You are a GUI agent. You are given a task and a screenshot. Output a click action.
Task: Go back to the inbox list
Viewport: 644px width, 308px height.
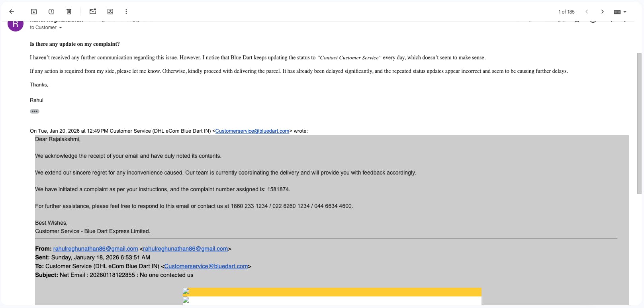[x=12, y=12]
